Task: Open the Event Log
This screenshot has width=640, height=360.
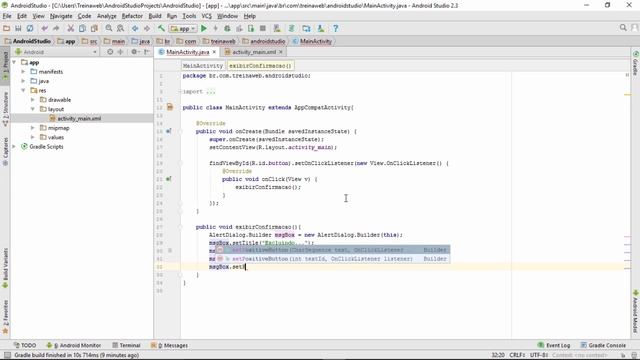Action: point(554,345)
